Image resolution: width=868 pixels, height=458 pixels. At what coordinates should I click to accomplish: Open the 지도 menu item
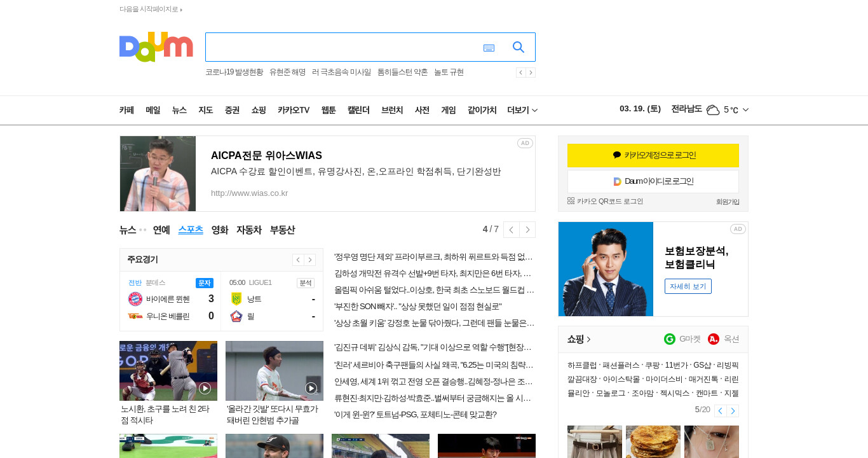[205, 110]
